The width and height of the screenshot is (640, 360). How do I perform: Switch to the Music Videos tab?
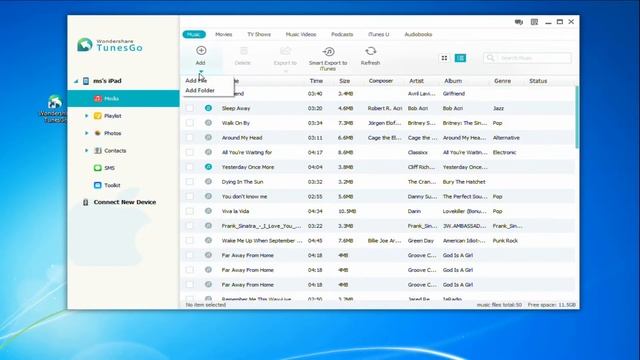tap(301, 34)
